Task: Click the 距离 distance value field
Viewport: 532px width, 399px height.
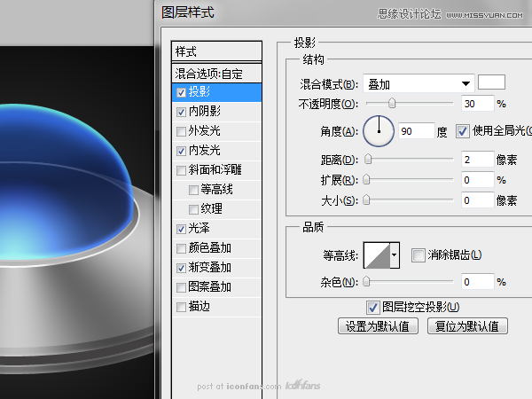Action: click(x=477, y=160)
